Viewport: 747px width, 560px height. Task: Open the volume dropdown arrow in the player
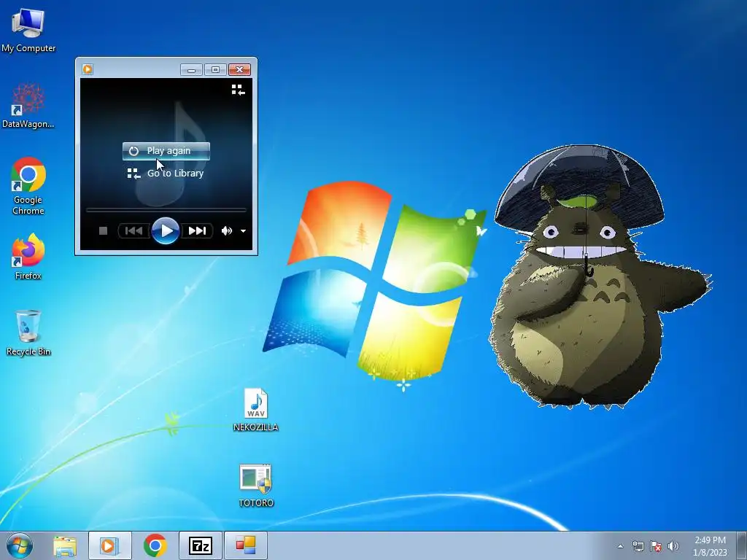point(243,231)
